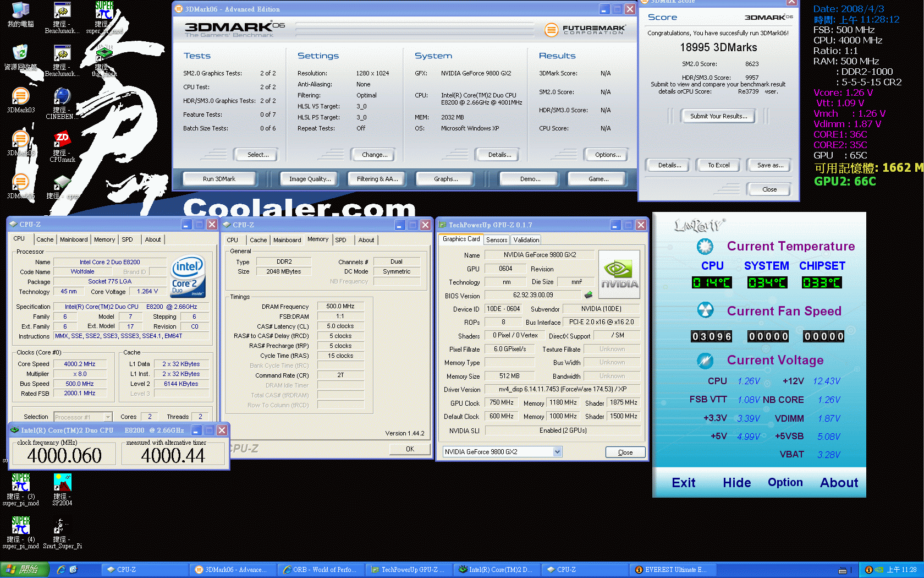Click the Core Speed value 4000.2 MHz
The width and height of the screenshot is (924, 578).
coord(80,364)
